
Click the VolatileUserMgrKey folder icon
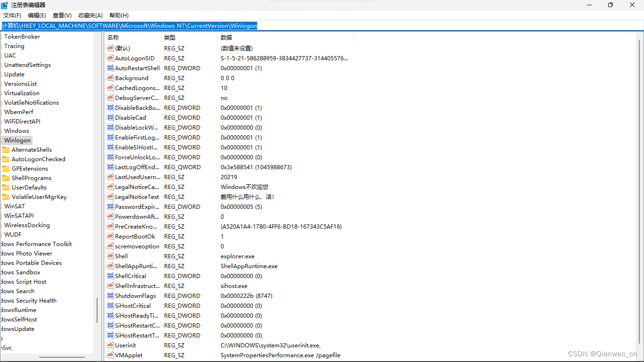(6, 197)
